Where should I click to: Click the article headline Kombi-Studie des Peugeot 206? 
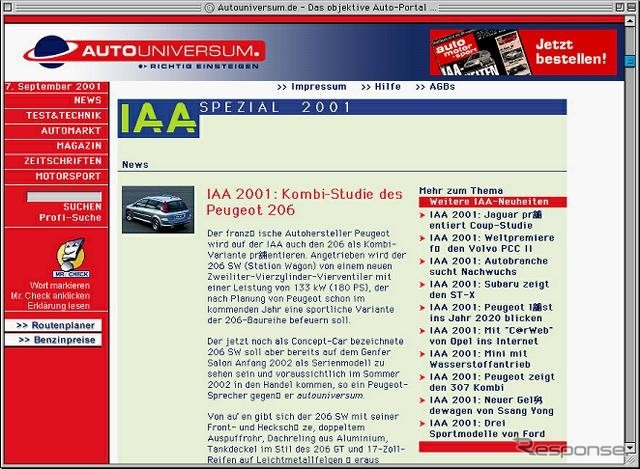click(304, 202)
